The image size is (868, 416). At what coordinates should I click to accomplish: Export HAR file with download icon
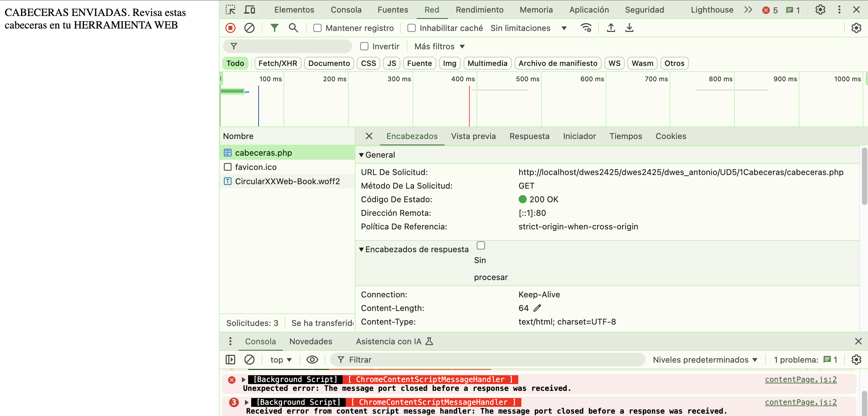click(x=629, y=28)
